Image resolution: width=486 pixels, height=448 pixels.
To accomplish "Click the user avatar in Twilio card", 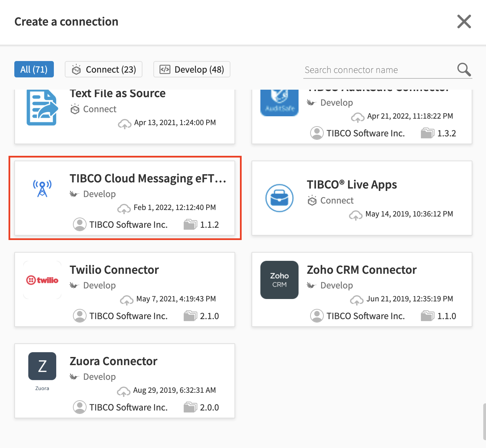I will tap(80, 316).
